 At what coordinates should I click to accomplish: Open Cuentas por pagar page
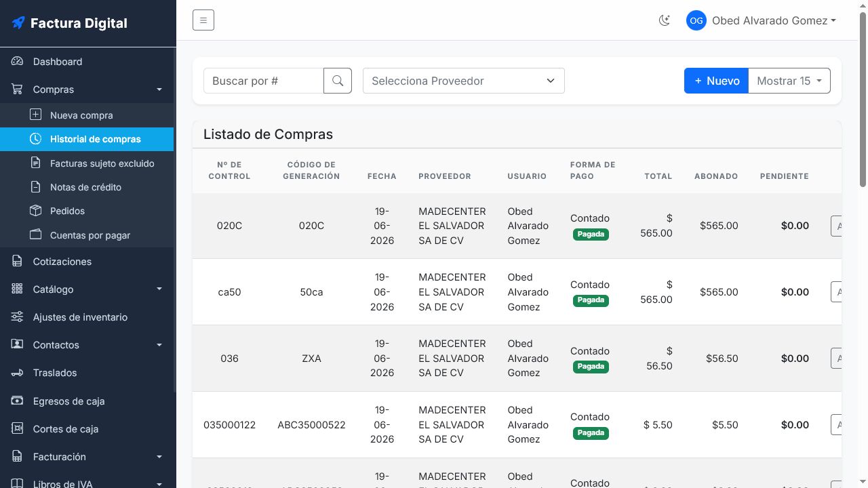(87, 235)
